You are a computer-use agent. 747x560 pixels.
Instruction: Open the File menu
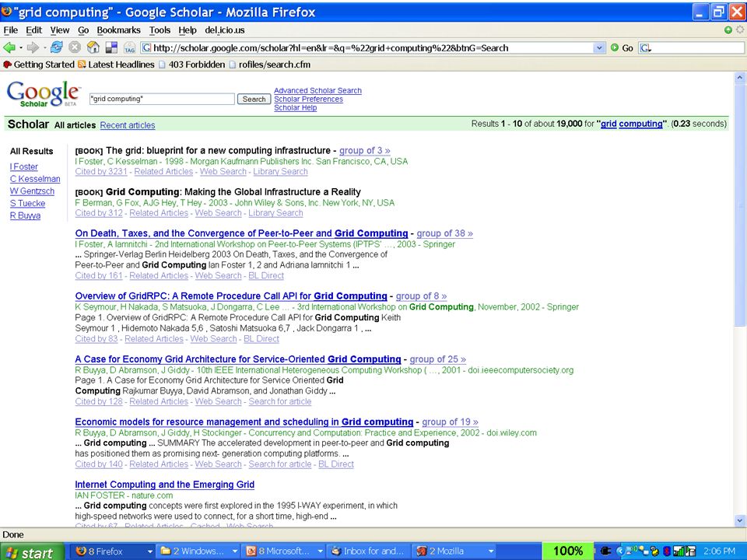coord(10,30)
